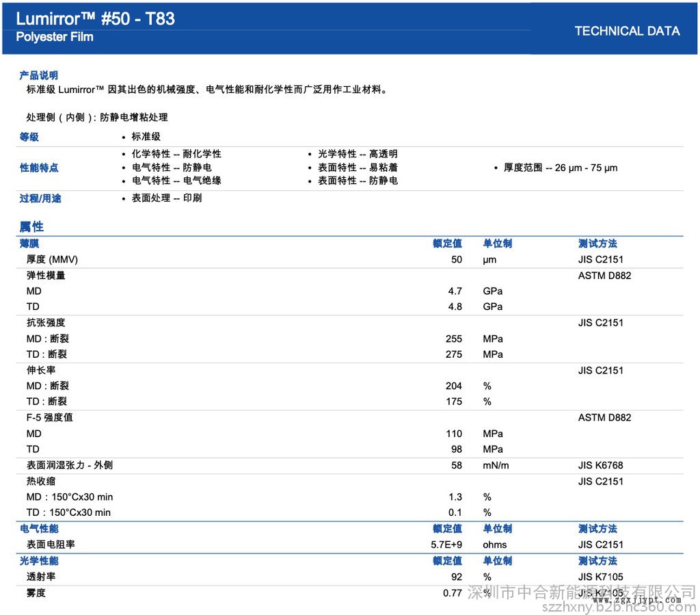Click the 伸长率 row label
The width and height of the screenshot is (700, 615).
41,371
